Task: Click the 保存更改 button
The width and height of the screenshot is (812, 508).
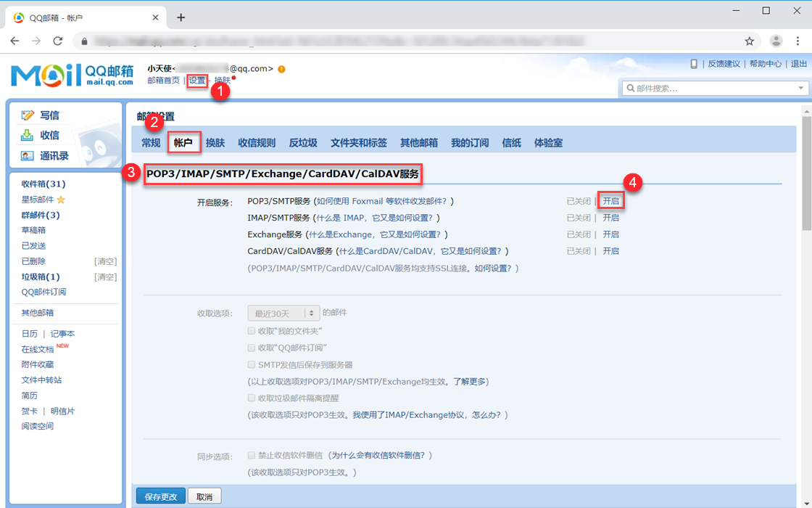Action: coord(160,496)
